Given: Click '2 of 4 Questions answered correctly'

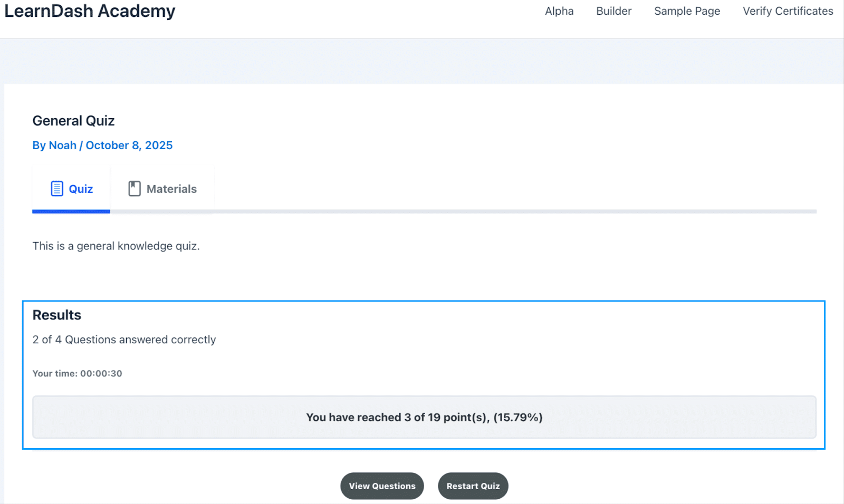Looking at the screenshot, I should 124,340.
